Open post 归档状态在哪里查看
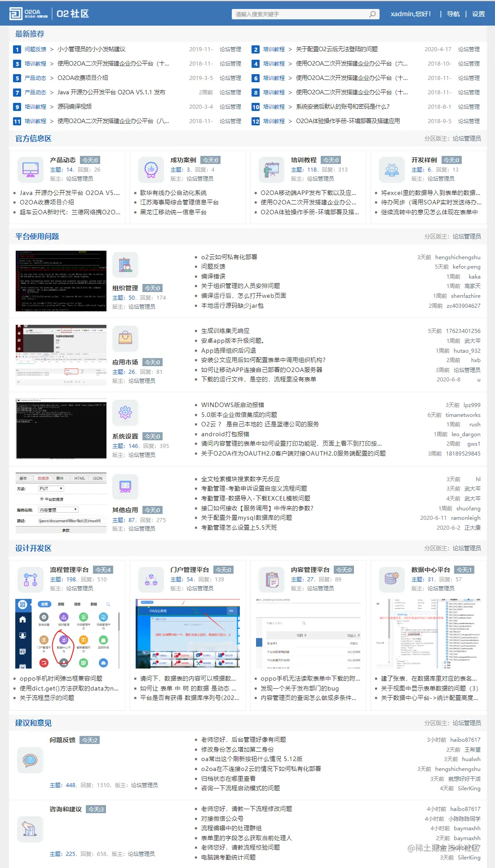The height and width of the screenshot is (868, 495). 228,779
